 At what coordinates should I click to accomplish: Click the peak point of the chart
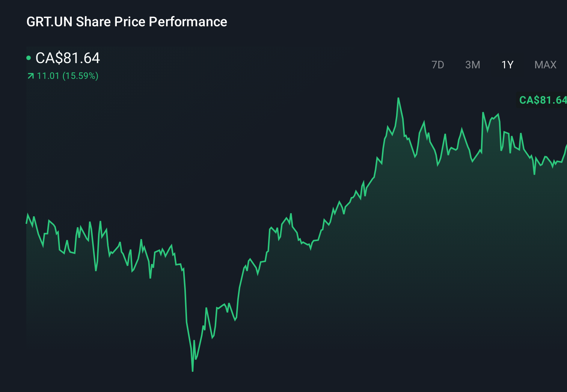click(x=399, y=98)
